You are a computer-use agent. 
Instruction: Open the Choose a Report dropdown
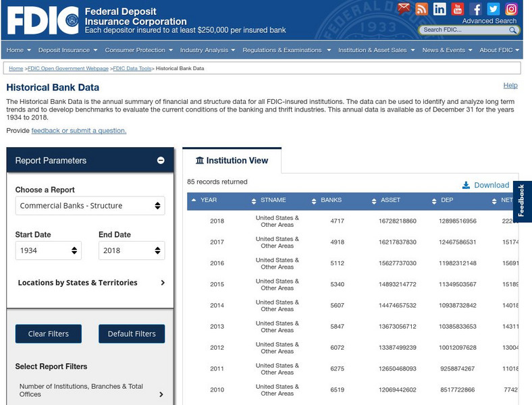pyautogui.click(x=90, y=206)
